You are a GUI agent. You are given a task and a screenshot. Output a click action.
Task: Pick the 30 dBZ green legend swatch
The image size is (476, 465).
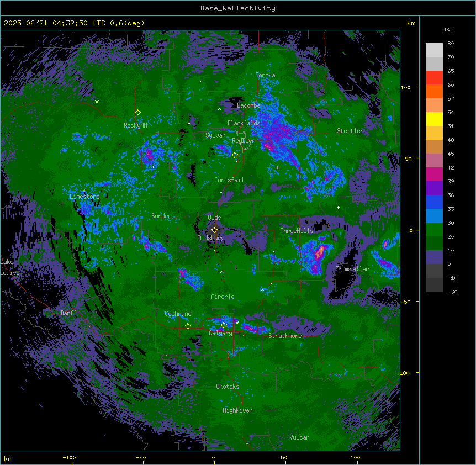[434, 230]
